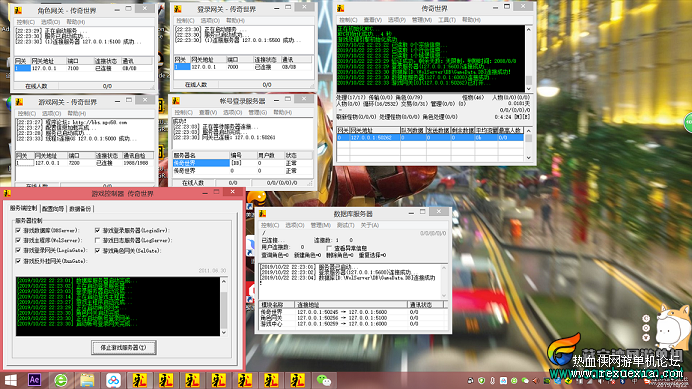This screenshot has width=692, height=389.
Task: Launch Adobe After Effects from taskbar
Action: coord(34,380)
